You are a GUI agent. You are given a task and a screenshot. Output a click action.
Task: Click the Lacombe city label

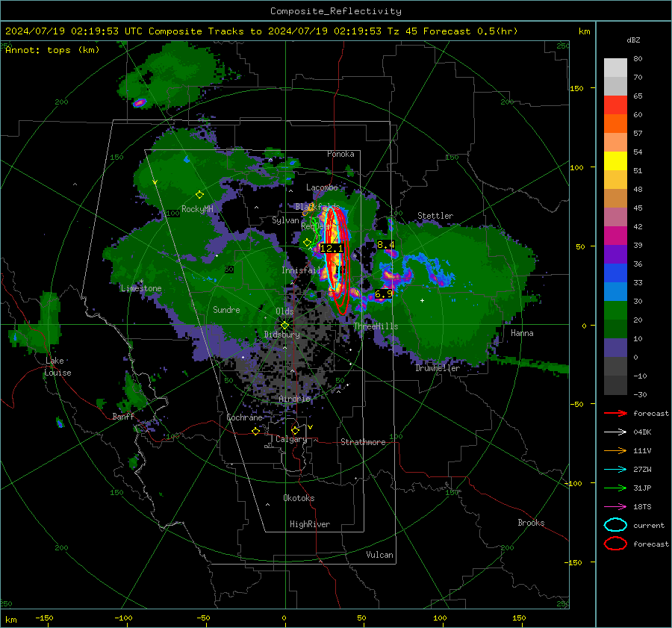point(322,187)
